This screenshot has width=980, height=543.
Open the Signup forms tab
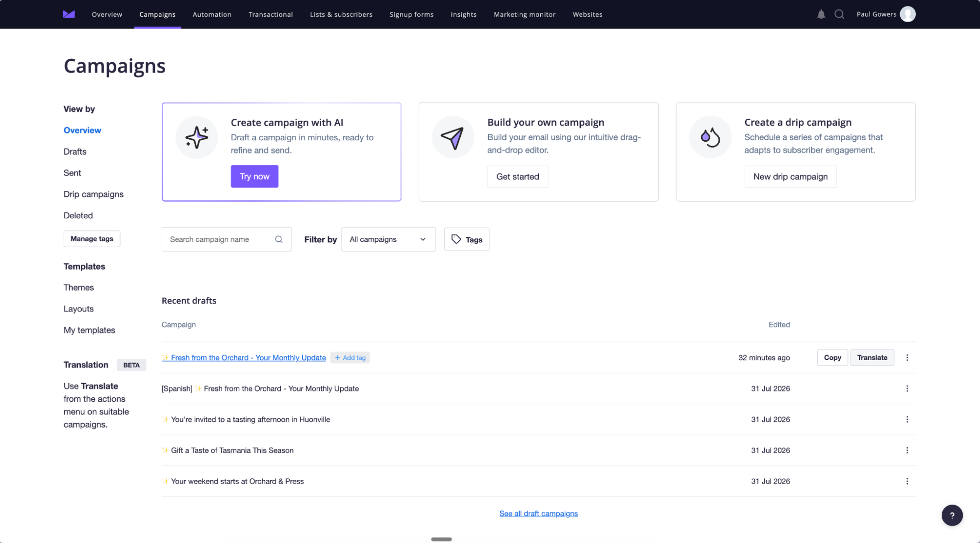(411, 14)
